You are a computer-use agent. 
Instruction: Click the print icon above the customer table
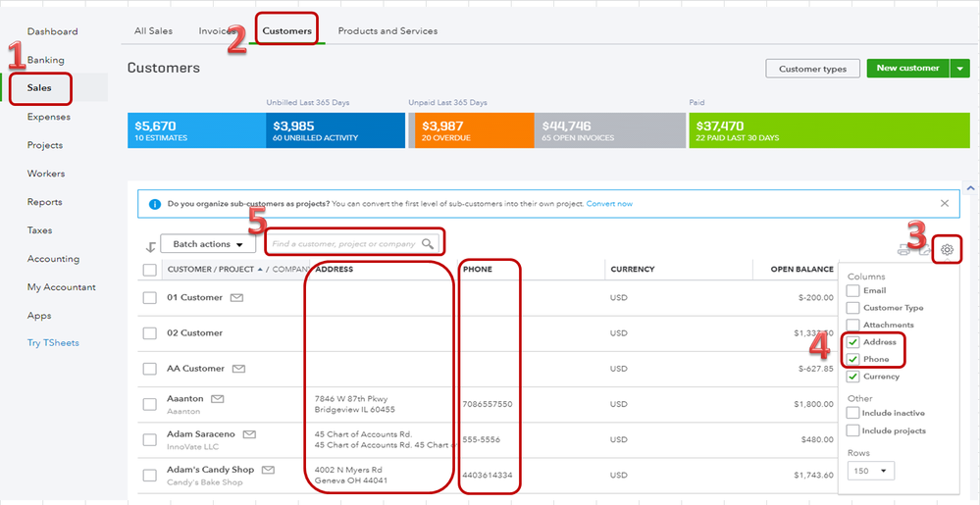(x=904, y=251)
